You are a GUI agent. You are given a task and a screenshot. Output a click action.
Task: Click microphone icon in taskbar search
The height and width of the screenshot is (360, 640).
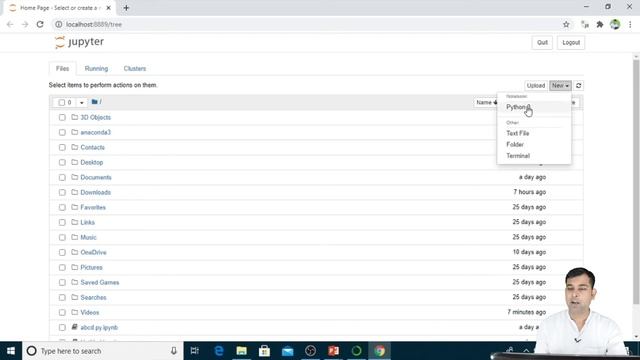[x=174, y=351]
